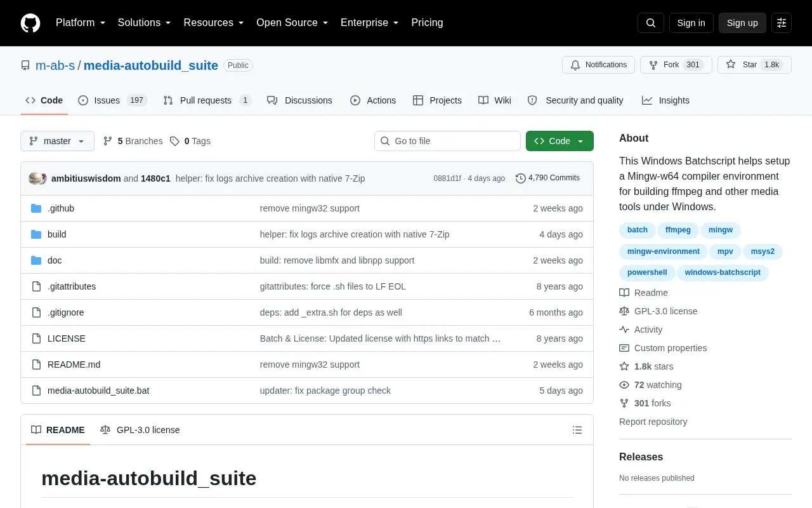Open the LICENSE file
This screenshot has width=812, height=508.
67,338
